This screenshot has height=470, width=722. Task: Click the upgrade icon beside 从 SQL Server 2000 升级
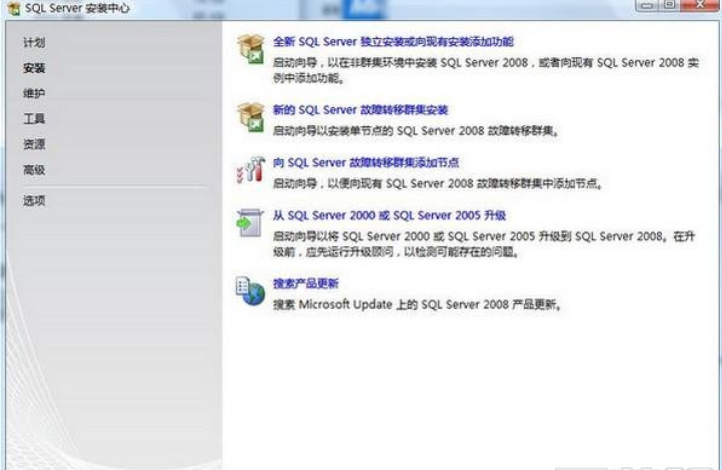point(250,223)
